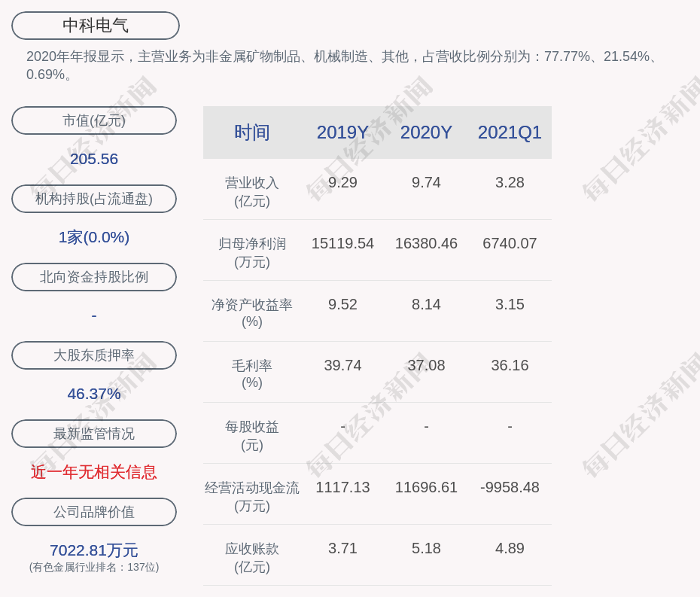This screenshot has width=700, height=597.
Task: Click the market value figure 205.56
Action: 94,159
